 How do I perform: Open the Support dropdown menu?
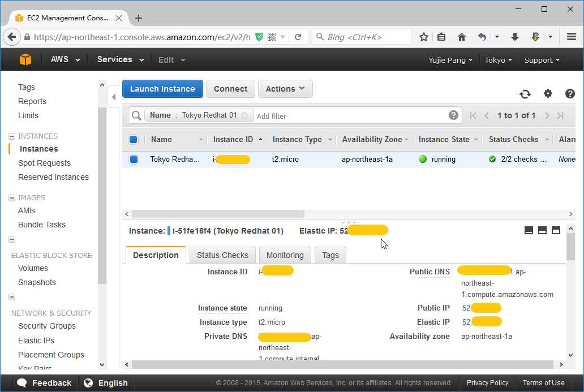(542, 60)
